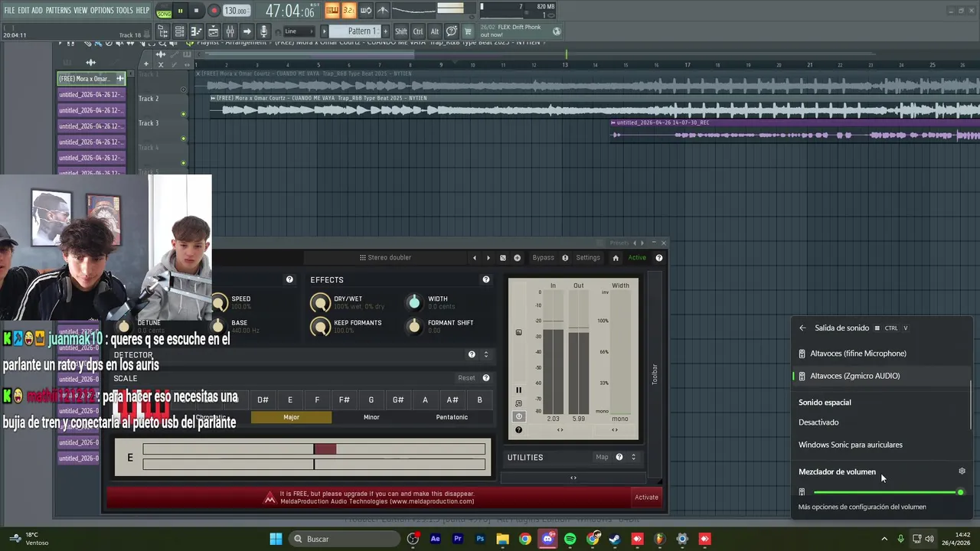This screenshot has width=980, height=551.
Task: Open the Line snap dropdown
Action: coord(299,31)
